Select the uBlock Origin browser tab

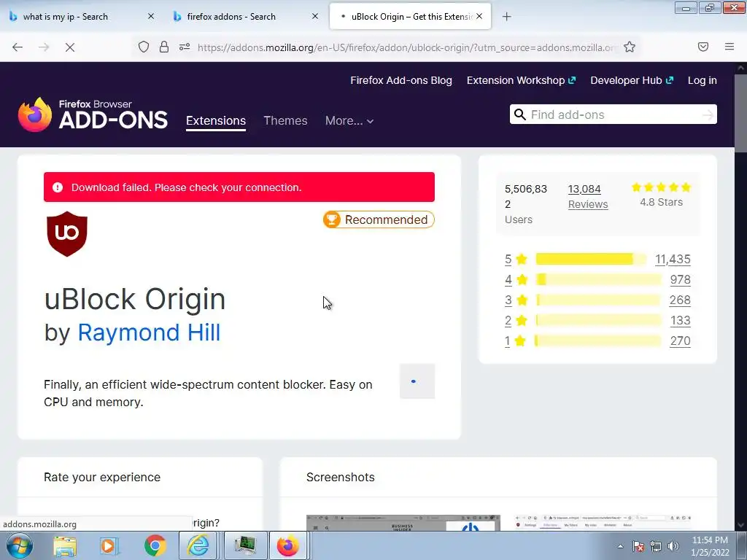[x=410, y=17]
